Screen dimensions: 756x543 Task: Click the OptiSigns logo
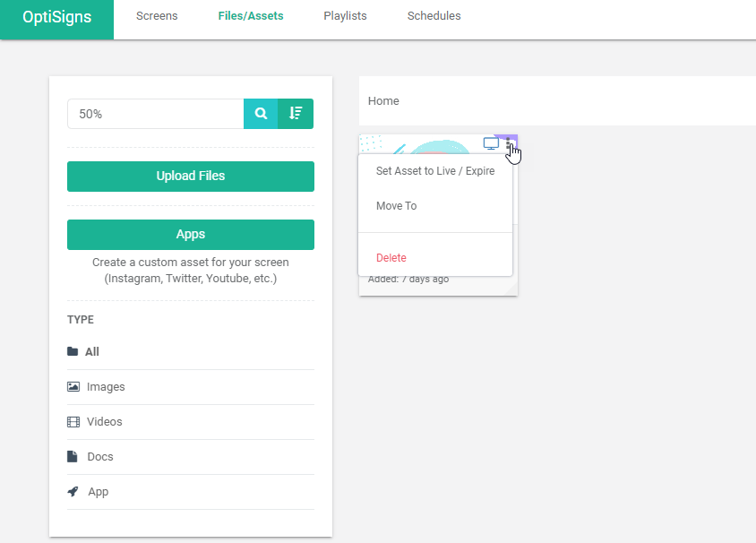coord(57,17)
